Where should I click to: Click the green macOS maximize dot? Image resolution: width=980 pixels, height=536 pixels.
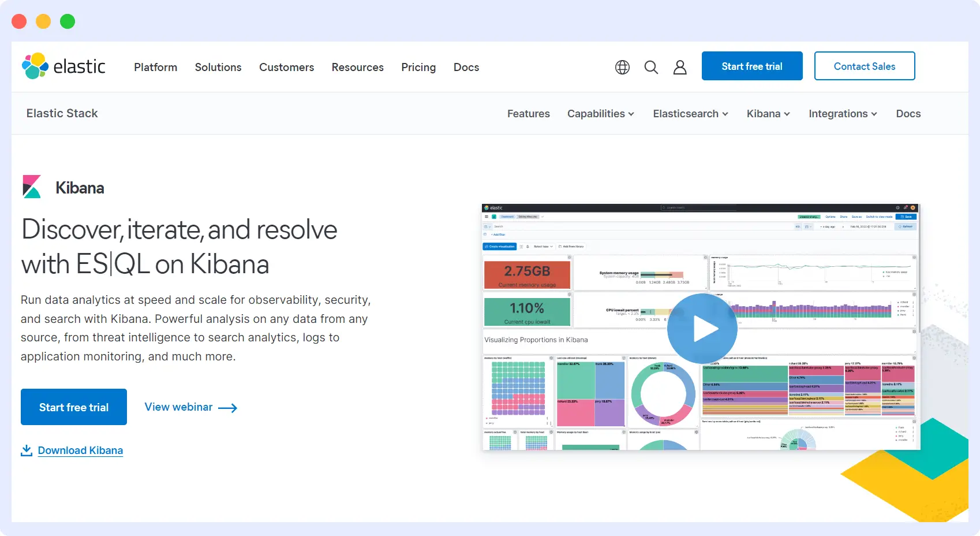68,21
